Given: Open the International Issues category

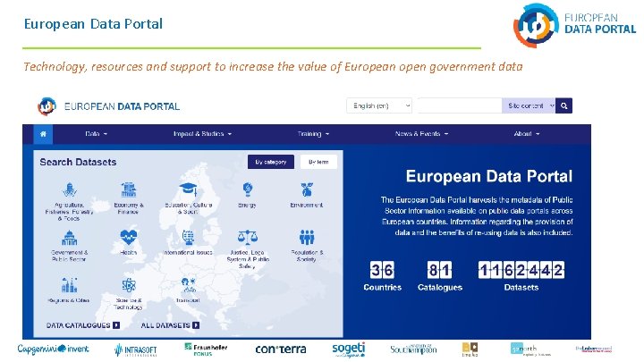Looking at the screenshot, I should 188,243.
